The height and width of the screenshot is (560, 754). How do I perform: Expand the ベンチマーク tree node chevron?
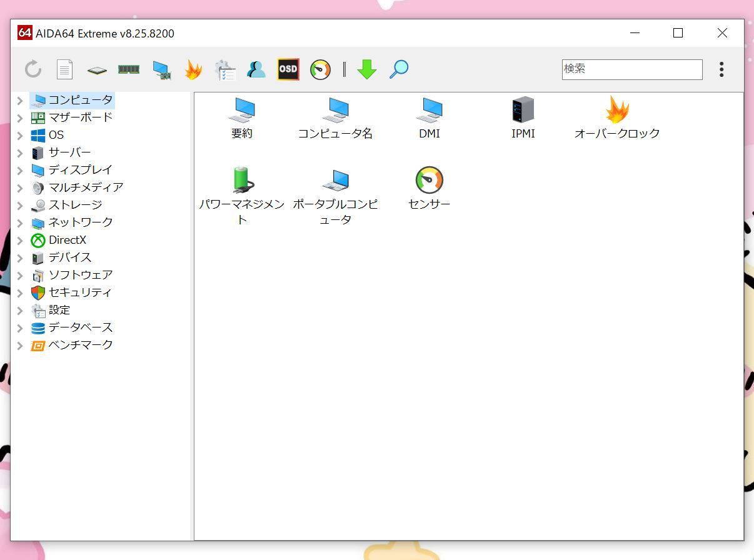(x=20, y=345)
